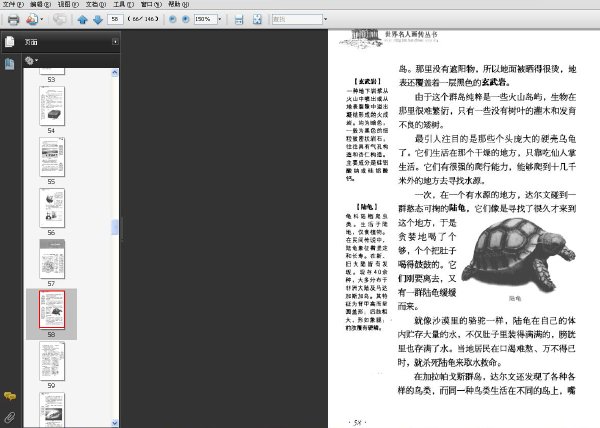Click the Attachments paperclip icon
600x428 pixels.
click(x=10, y=417)
